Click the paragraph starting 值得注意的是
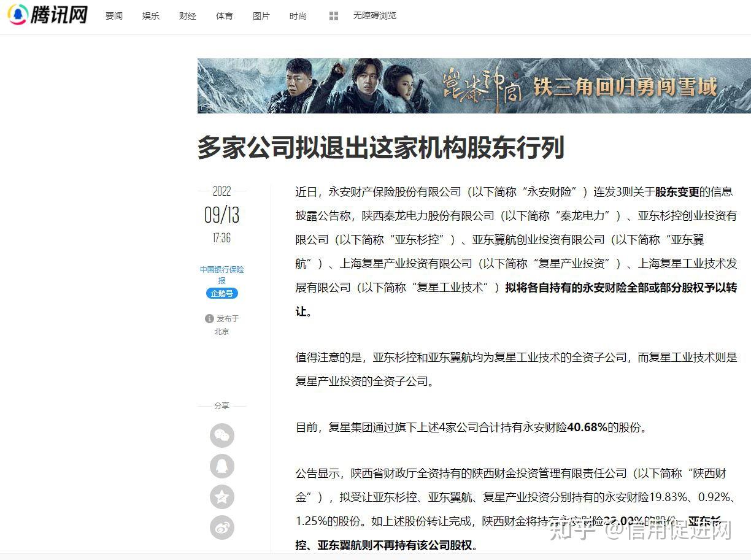This screenshot has width=751, height=560. (516, 369)
